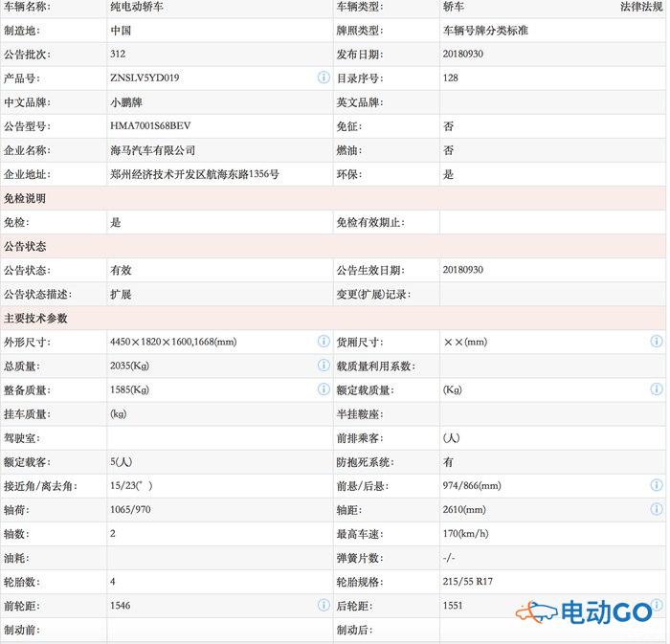Open 法律法规 link at top right
The width and height of the screenshot is (670, 644).
[x=641, y=7]
